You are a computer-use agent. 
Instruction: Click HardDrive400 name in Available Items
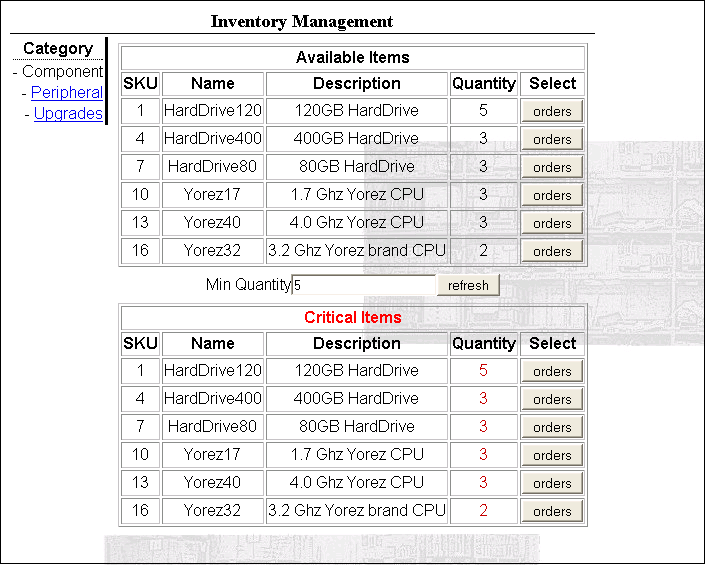point(213,138)
